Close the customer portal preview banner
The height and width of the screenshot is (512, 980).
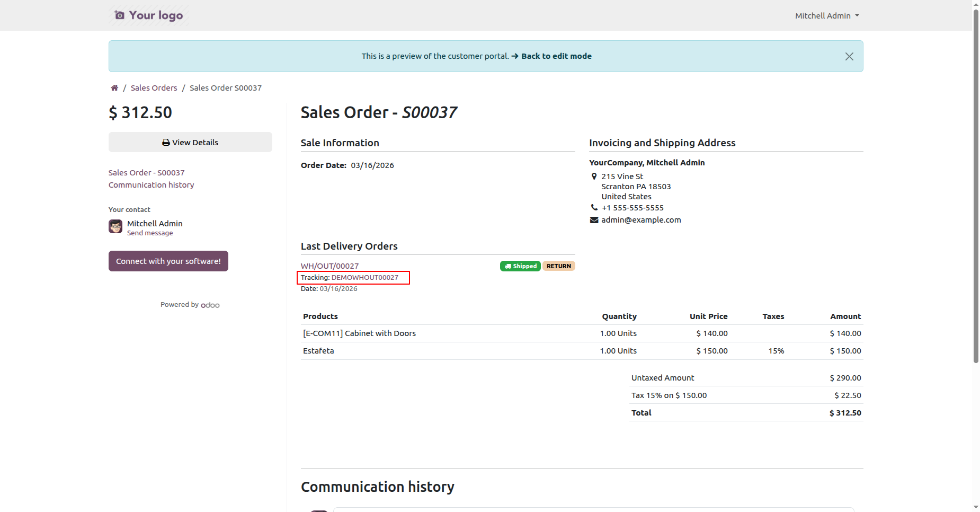tap(849, 57)
